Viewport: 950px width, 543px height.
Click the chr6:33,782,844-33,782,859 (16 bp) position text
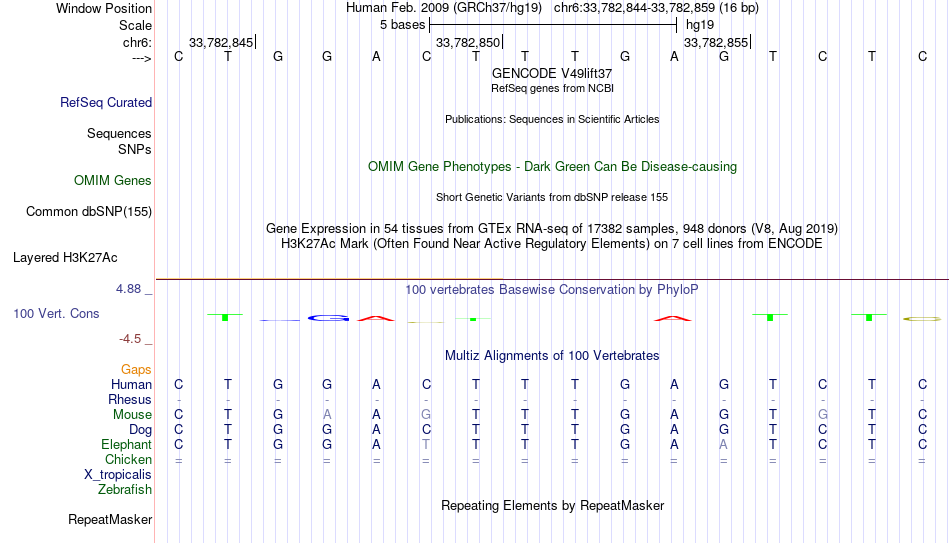pyautogui.click(x=656, y=8)
